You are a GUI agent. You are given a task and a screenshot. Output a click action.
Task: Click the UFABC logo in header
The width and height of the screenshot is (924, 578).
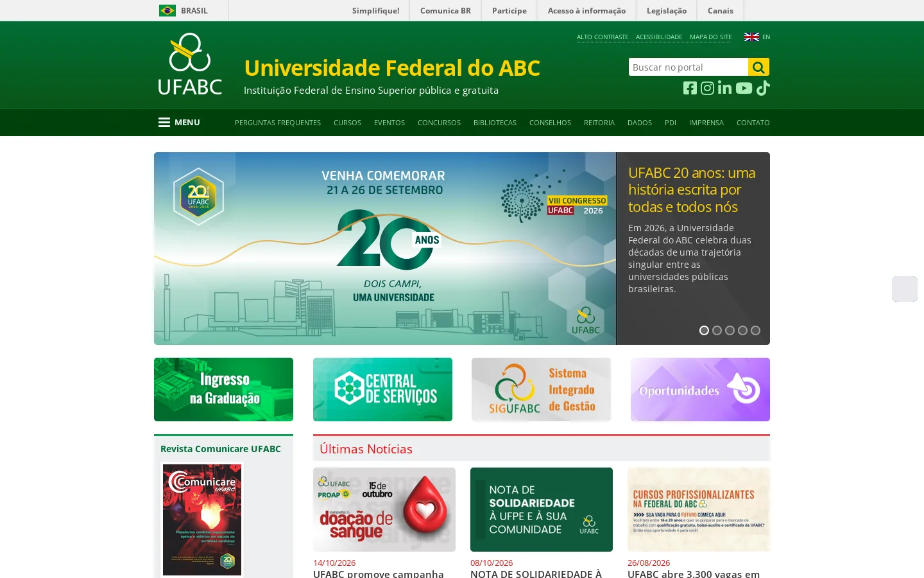190,64
